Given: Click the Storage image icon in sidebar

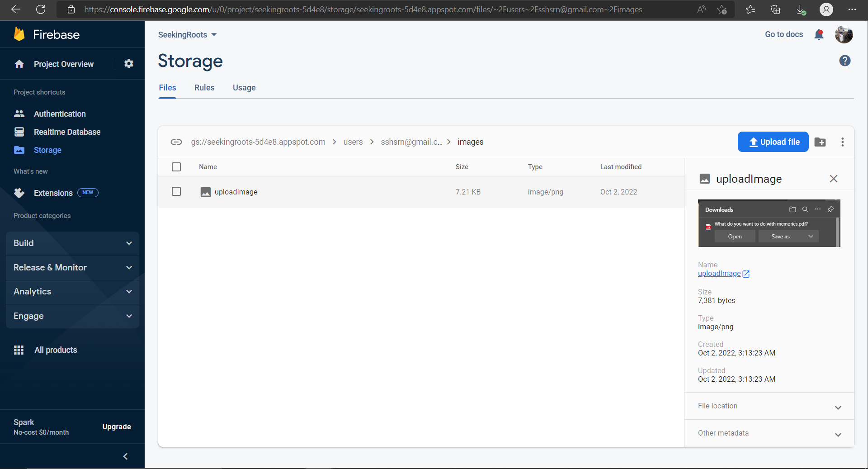Looking at the screenshot, I should [19, 150].
